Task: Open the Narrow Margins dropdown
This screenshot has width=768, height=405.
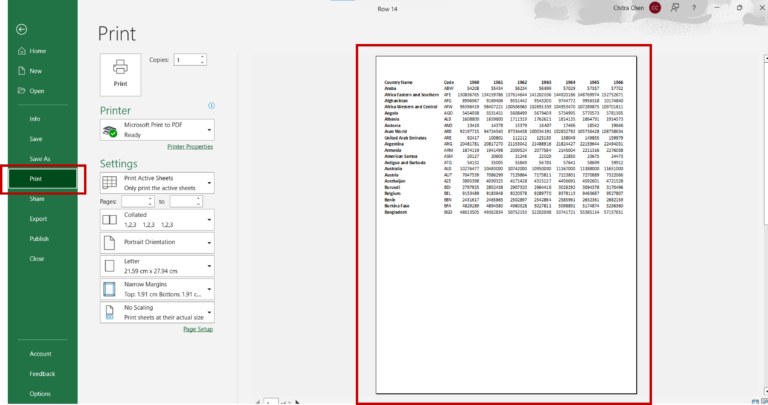Action: [x=157, y=289]
